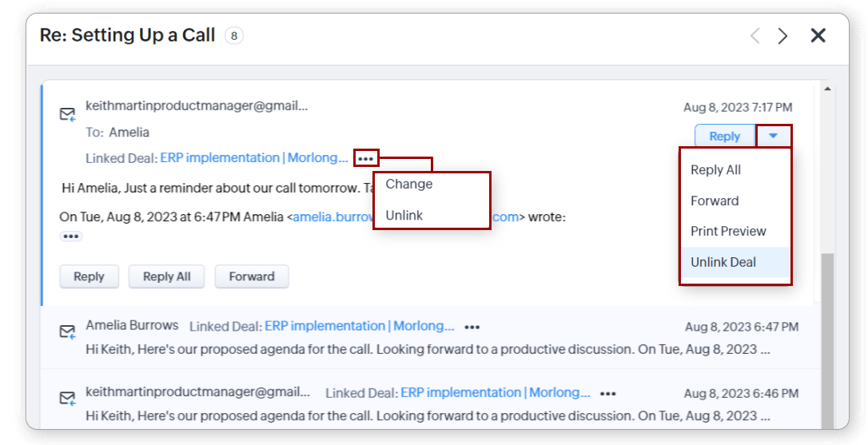Go to the previous email with left arrow
This screenshot has width=868, height=445.
pyautogui.click(x=755, y=36)
